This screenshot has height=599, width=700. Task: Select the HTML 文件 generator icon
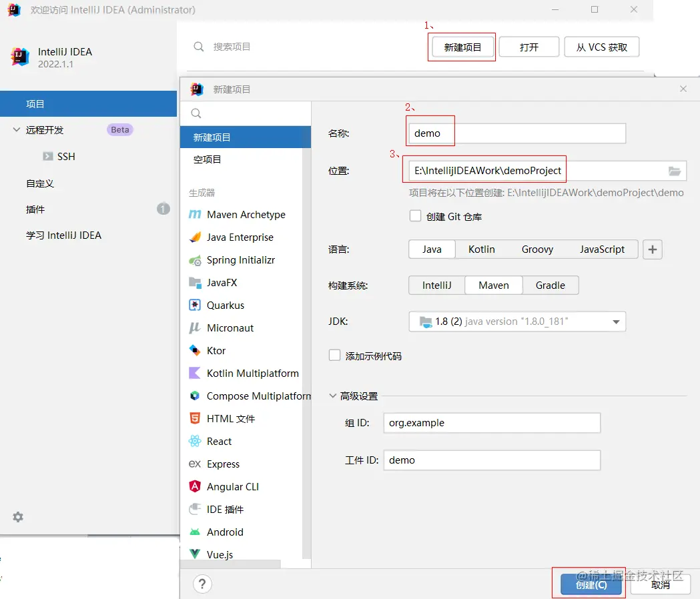coord(195,418)
